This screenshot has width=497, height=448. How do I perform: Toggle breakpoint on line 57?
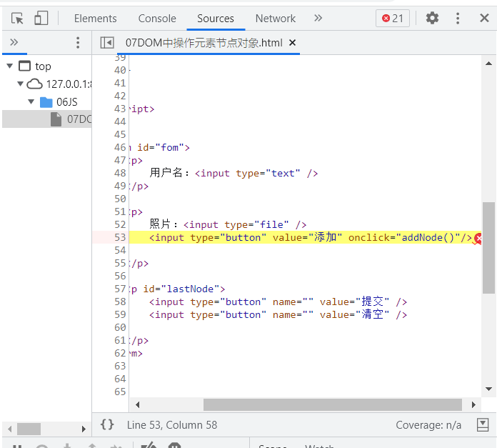[120, 289]
